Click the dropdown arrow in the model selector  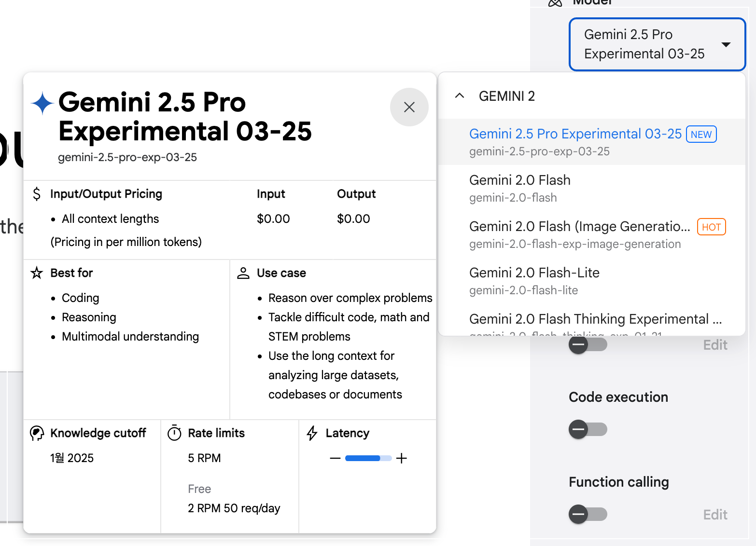point(727,44)
